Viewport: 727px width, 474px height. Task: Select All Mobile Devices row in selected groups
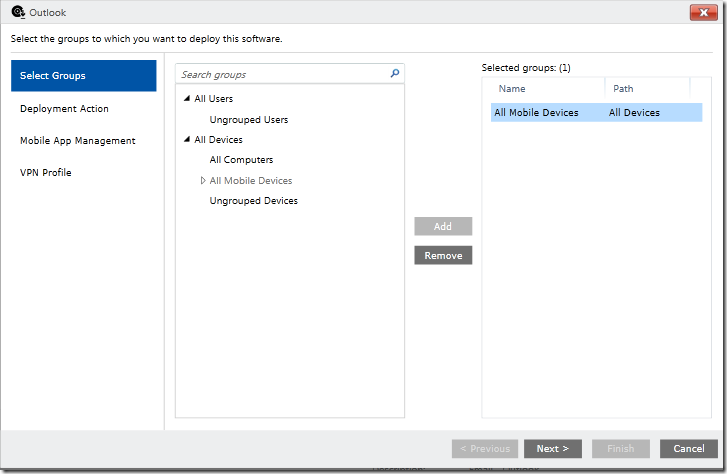point(596,113)
